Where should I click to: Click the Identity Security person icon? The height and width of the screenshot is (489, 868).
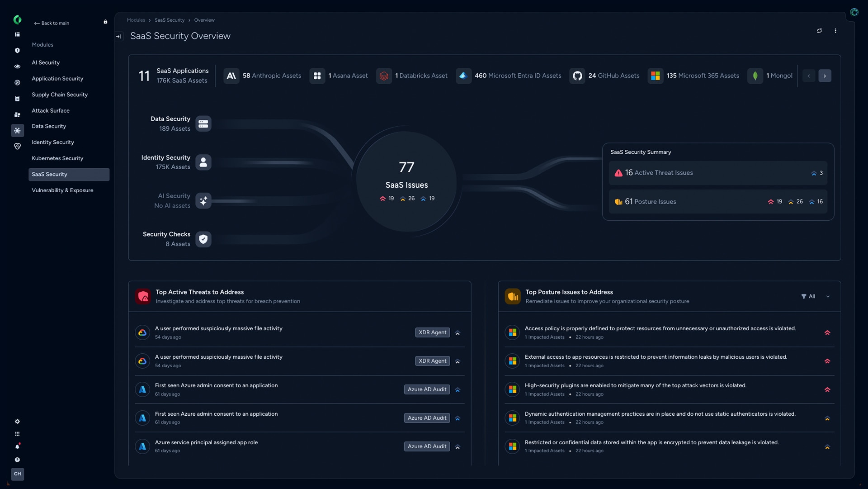[x=203, y=162]
